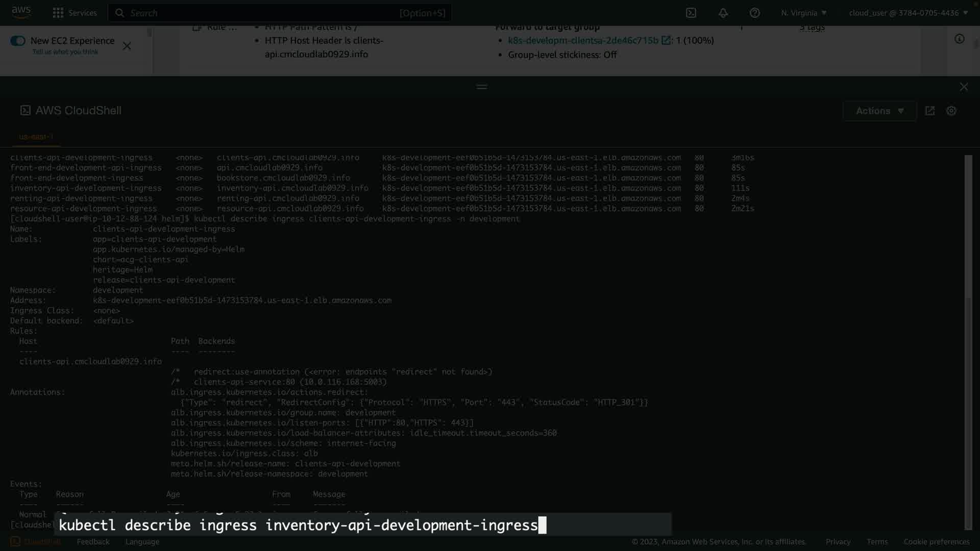
Task: Click the AWS logo home icon
Action: (x=21, y=12)
